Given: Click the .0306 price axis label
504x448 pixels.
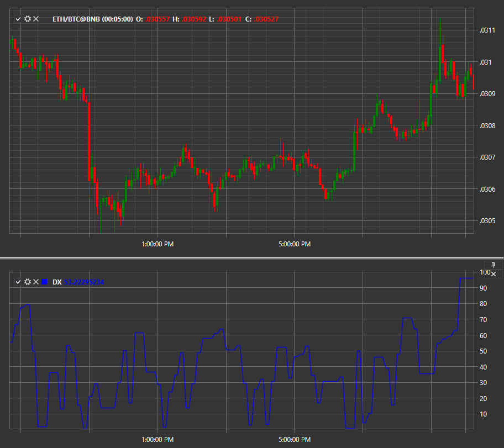Looking at the screenshot, I should coord(487,189).
